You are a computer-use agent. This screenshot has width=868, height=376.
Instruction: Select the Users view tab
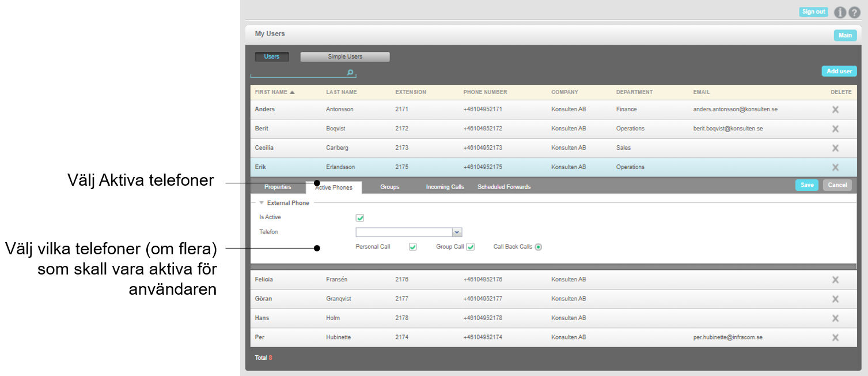click(x=272, y=57)
